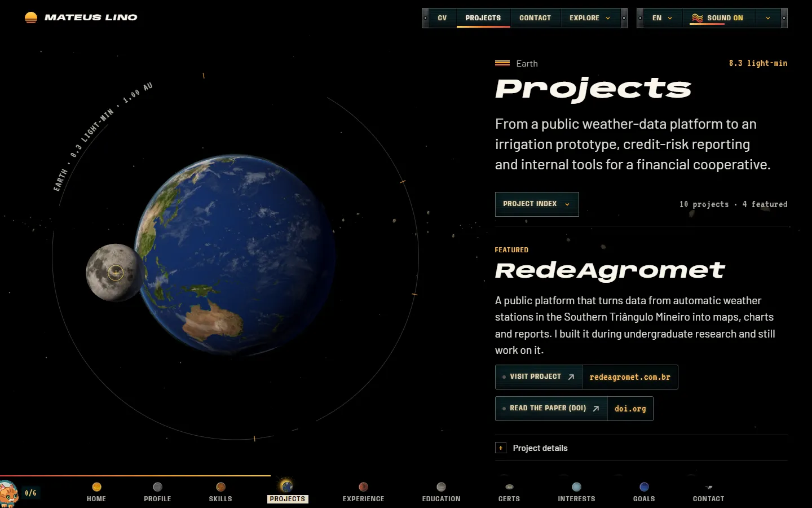Image resolution: width=812 pixels, height=508 pixels.
Task: Select the Projects Earth icon in bottom bar
Action: 287,487
